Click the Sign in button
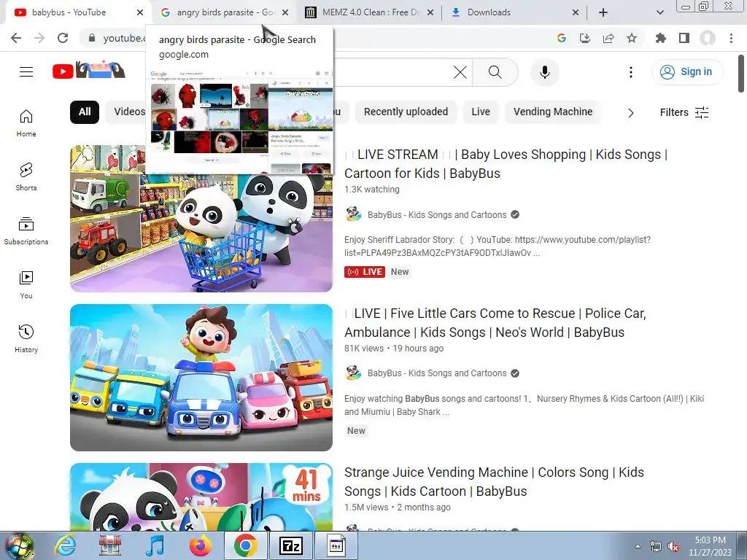This screenshot has width=747, height=560. (x=686, y=72)
